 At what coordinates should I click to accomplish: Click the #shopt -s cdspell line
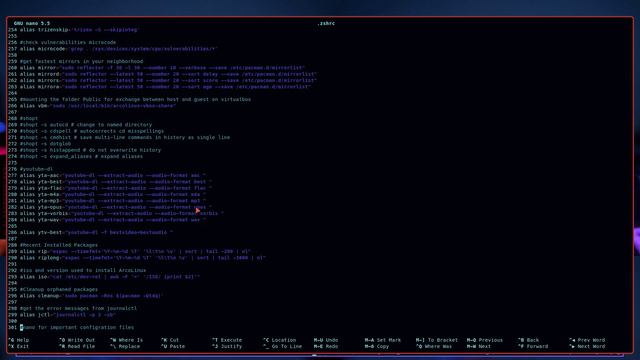coord(92,131)
